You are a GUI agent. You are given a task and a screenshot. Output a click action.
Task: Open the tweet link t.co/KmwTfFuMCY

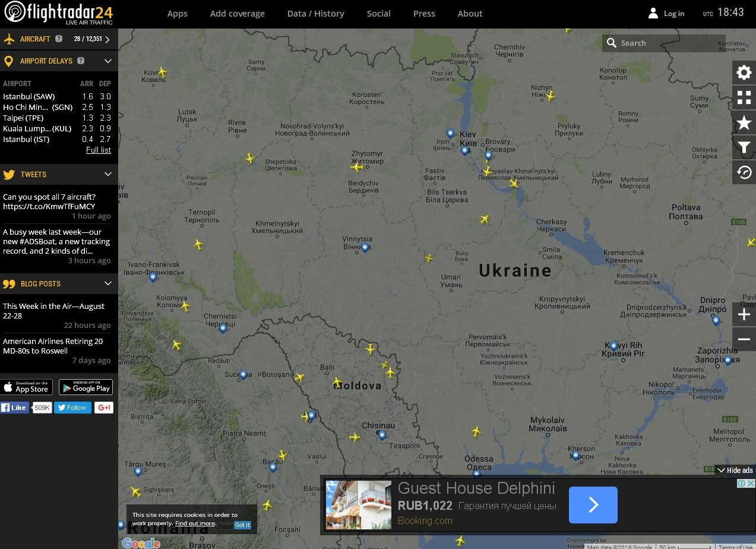[49, 206]
